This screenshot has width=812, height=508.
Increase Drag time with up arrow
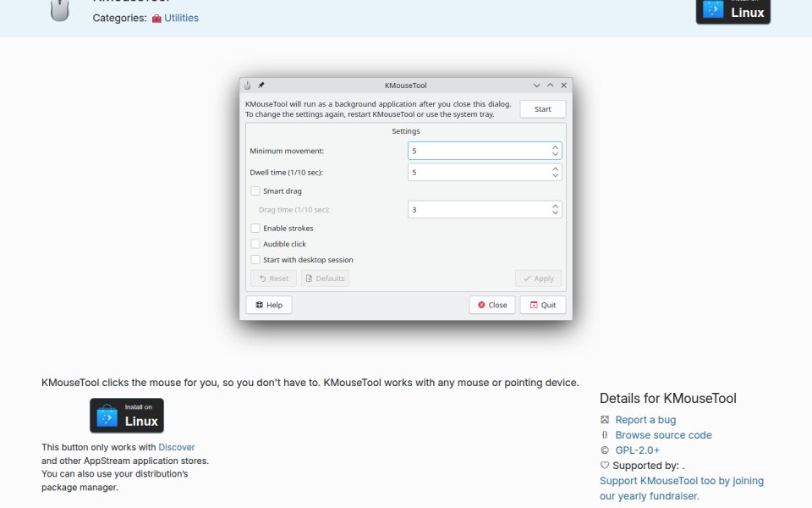pos(555,206)
